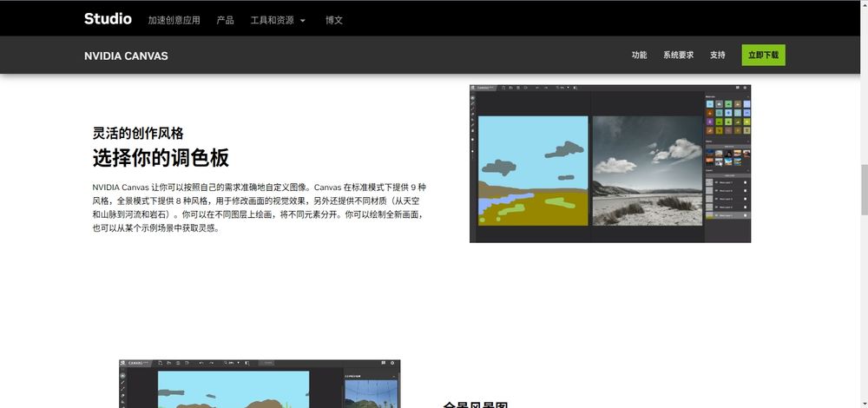
Task: Click the browser page scrollbar thumb
Action: (864, 190)
